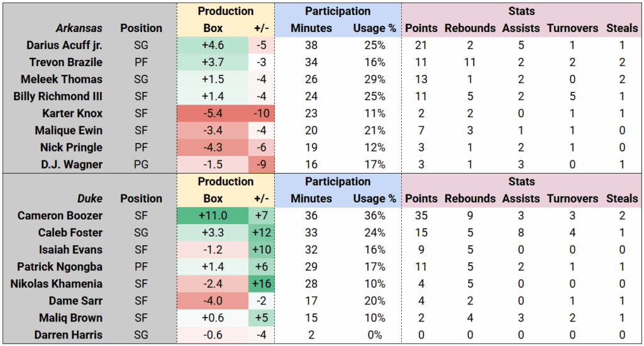The image size is (644, 346).
Task: Click Karter Knox's -5.4 Box cell
Action: 213,113
